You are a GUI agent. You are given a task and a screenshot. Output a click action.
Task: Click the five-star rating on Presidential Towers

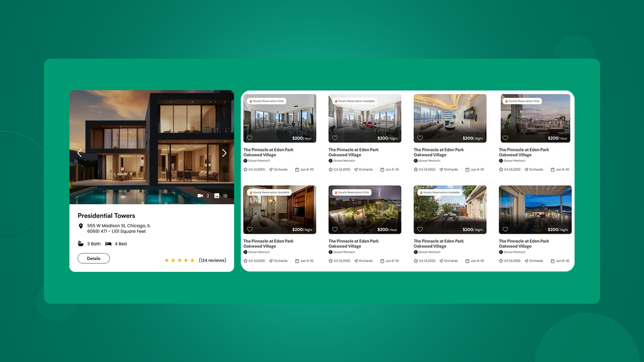[179, 260]
